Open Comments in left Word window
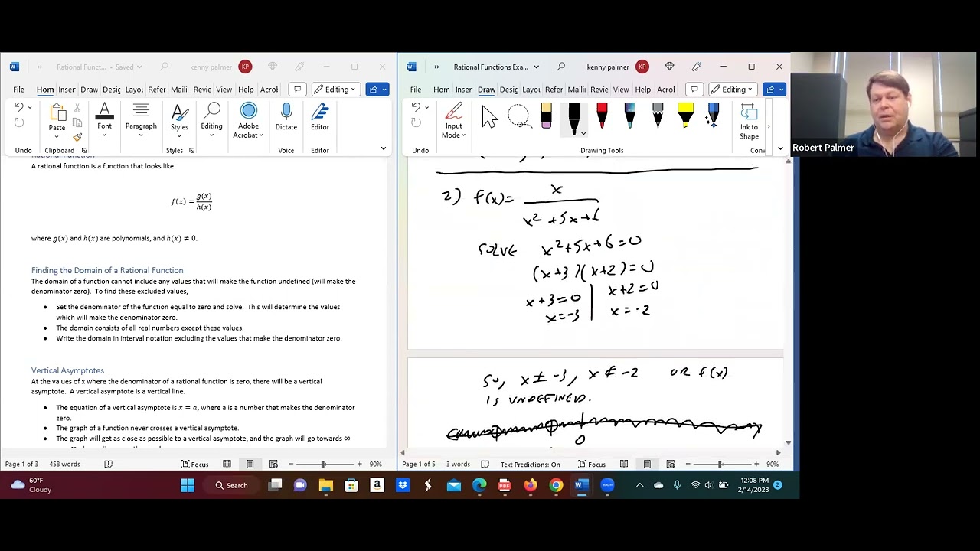Screen dimensions: 980x551 pyautogui.click(x=297, y=90)
